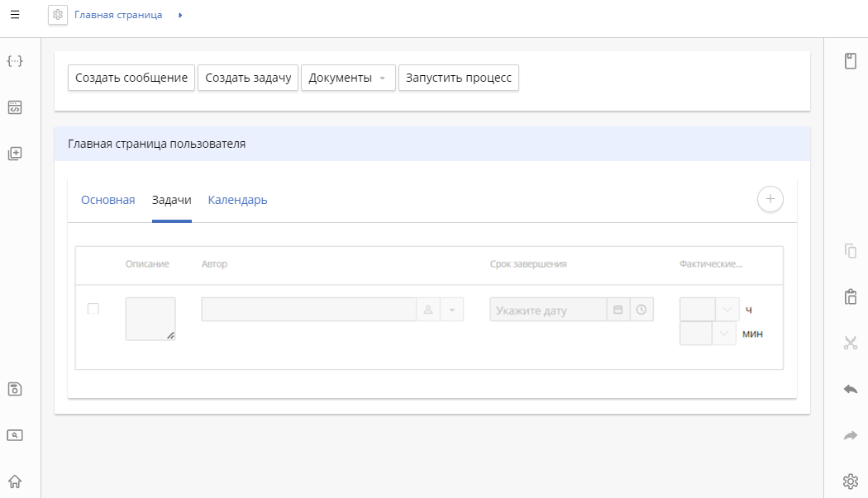Open the hamburger menu
This screenshot has width=868, height=498.
[x=15, y=15]
